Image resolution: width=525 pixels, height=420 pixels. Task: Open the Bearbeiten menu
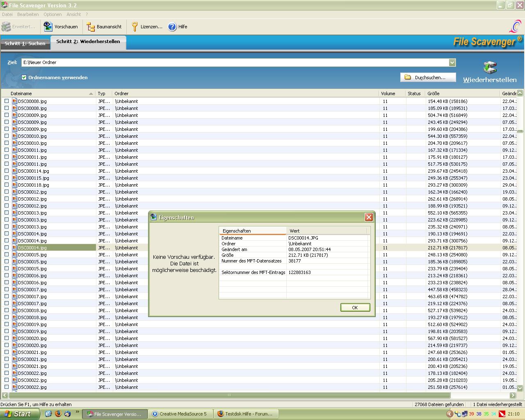28,14
